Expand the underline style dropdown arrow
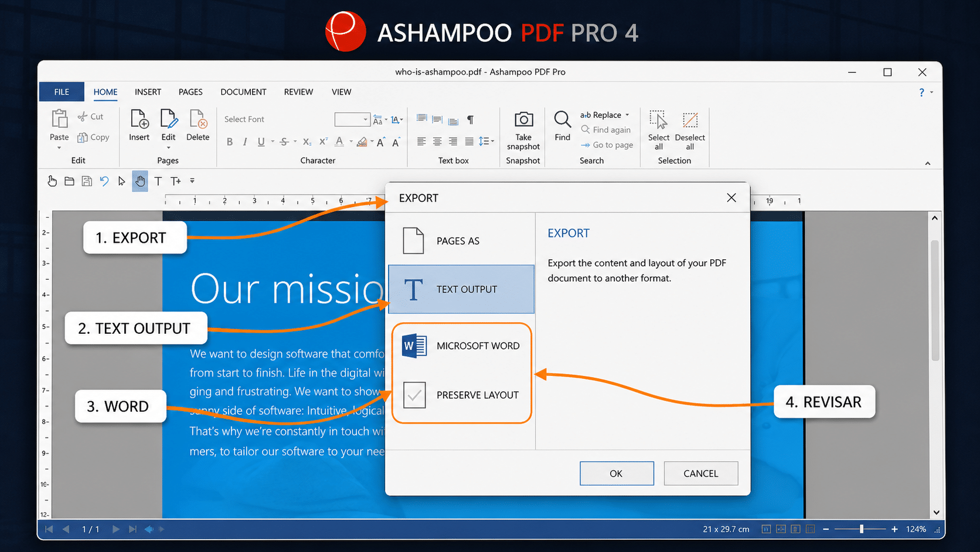The width and height of the screenshot is (980, 552). coord(273,141)
